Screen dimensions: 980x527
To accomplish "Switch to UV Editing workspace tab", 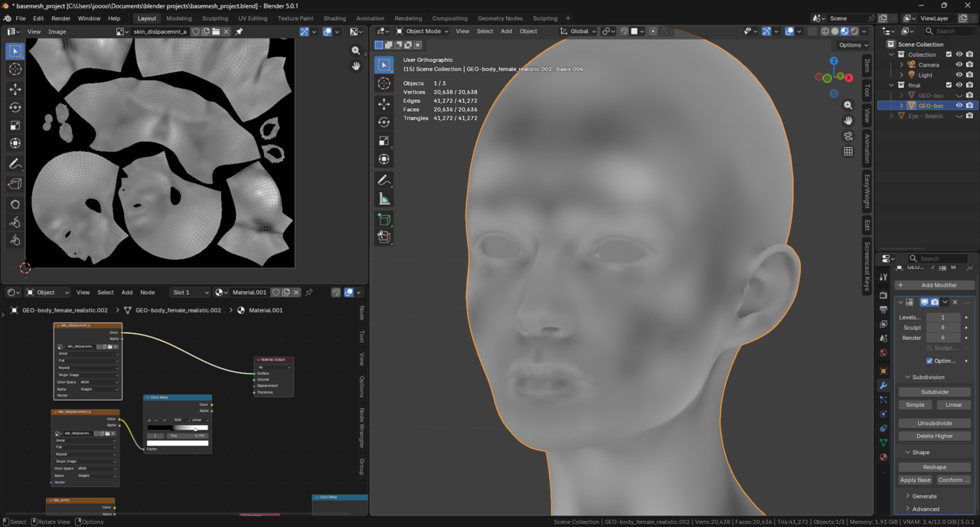I will [x=253, y=18].
